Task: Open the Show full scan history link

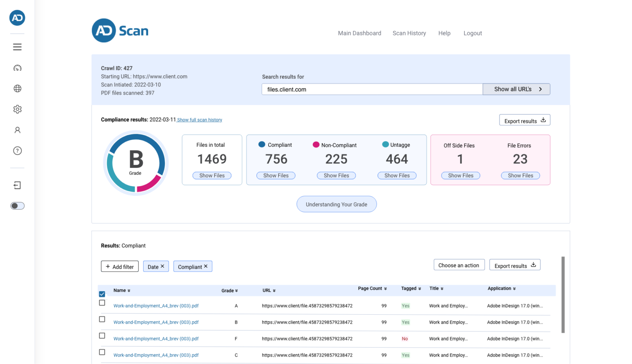Action: (200, 120)
